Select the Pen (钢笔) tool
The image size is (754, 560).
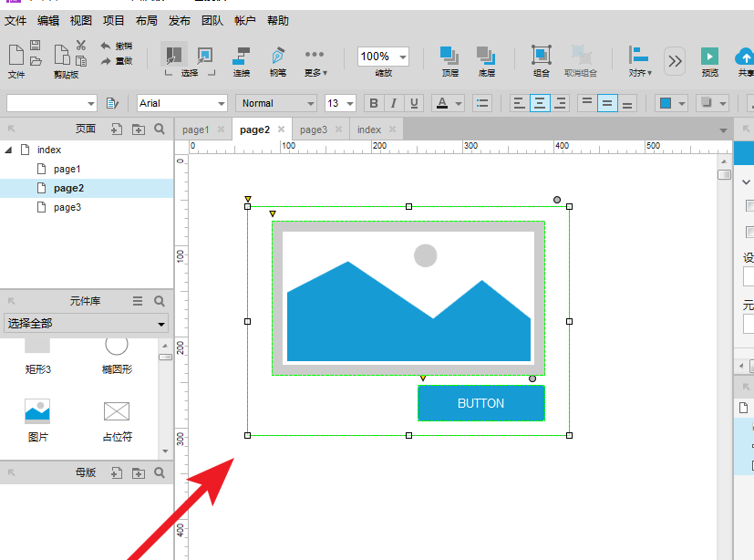pyautogui.click(x=277, y=59)
